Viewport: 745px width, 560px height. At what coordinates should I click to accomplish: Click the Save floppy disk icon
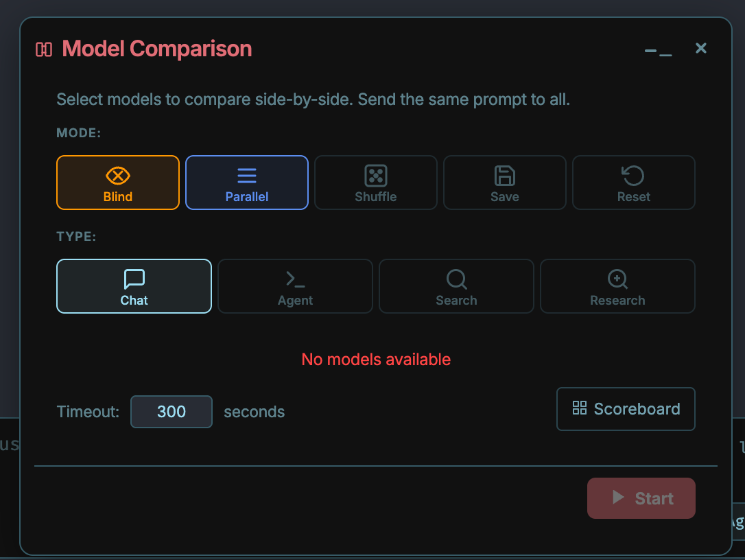tap(505, 176)
